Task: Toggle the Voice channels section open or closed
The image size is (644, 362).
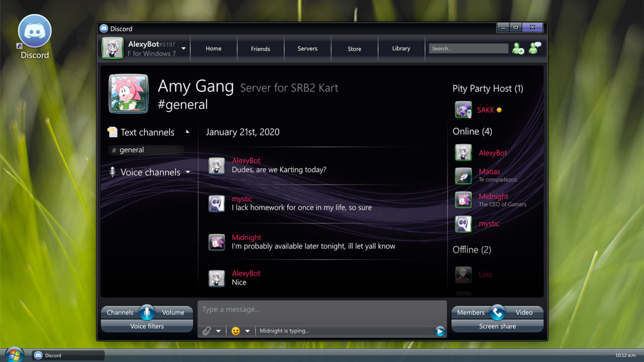Action: pyautogui.click(x=188, y=172)
